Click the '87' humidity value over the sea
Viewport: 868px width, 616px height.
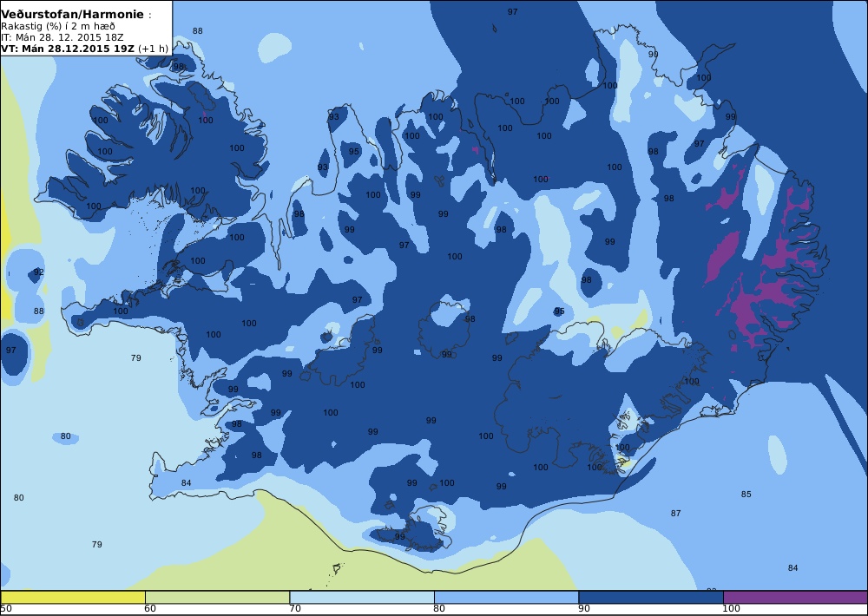(x=676, y=513)
